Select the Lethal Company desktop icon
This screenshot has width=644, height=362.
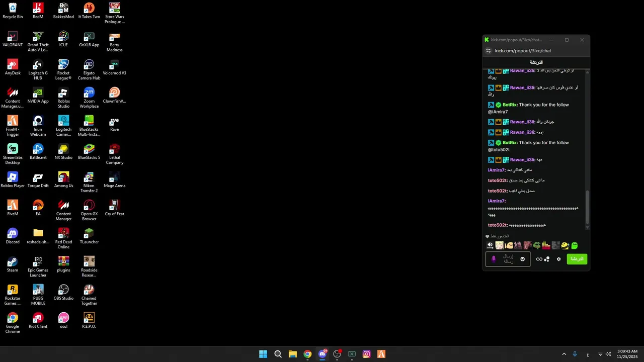click(x=115, y=154)
